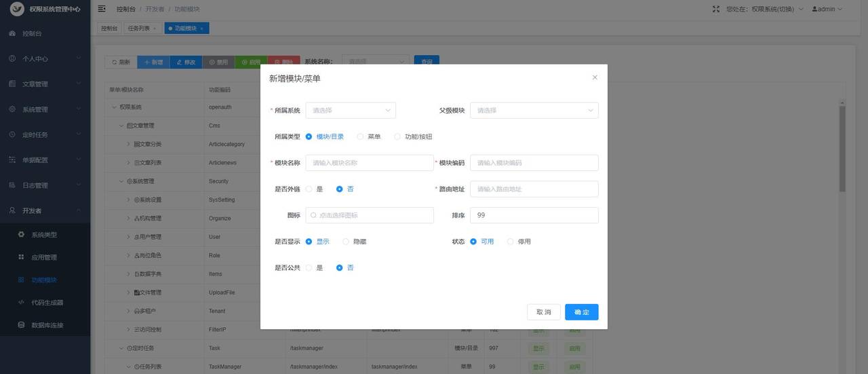Collapse the 定时任务 tree row
The image size is (868, 374).
pyautogui.click(x=121, y=348)
